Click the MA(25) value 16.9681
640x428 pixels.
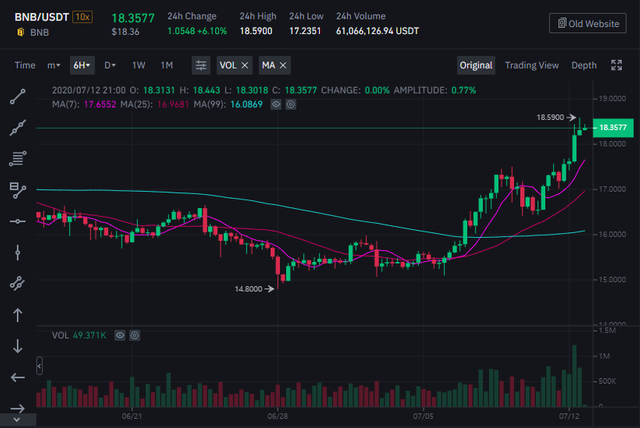tap(173, 104)
